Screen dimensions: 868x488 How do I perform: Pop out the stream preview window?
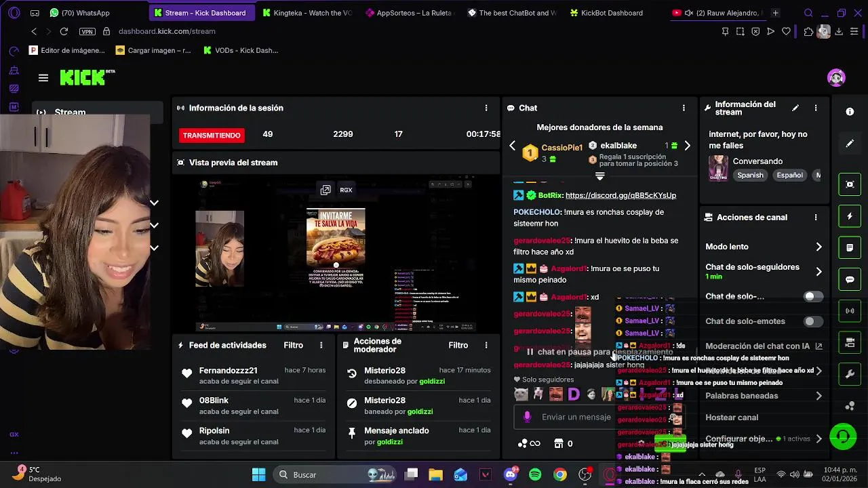[325, 190]
